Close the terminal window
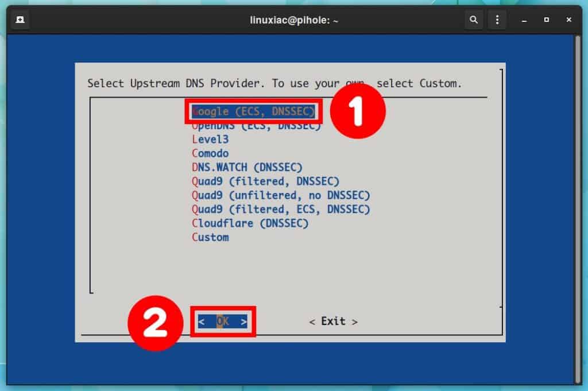Screen dimensions: 588x391 pos(569,20)
